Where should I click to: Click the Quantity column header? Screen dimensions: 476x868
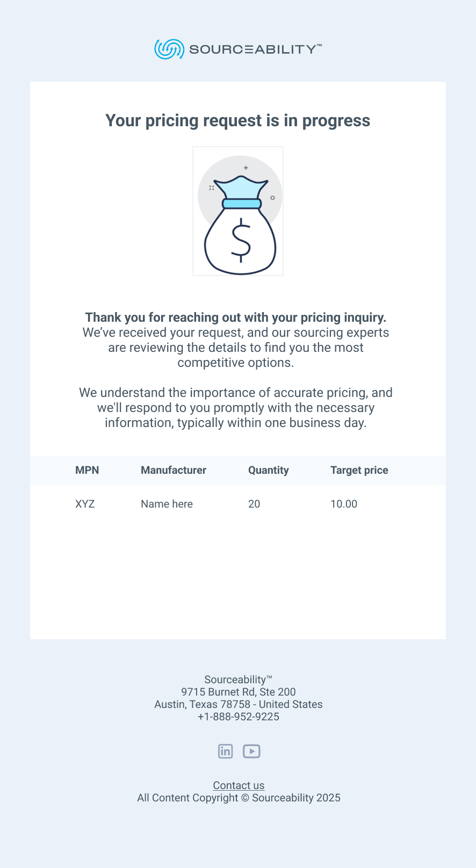click(x=269, y=470)
